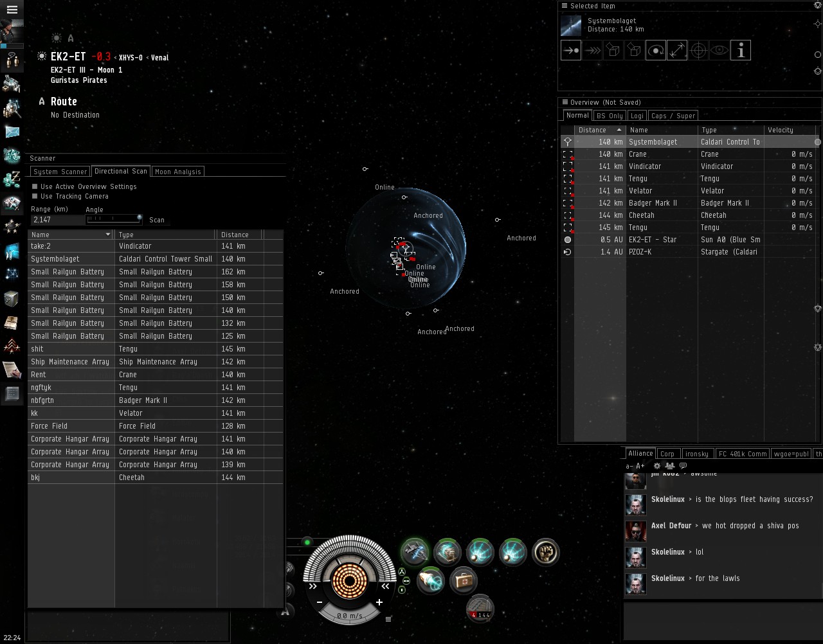Select Badger Mark II in the Overview
Screen dimensions: 823x644
[x=689, y=203]
